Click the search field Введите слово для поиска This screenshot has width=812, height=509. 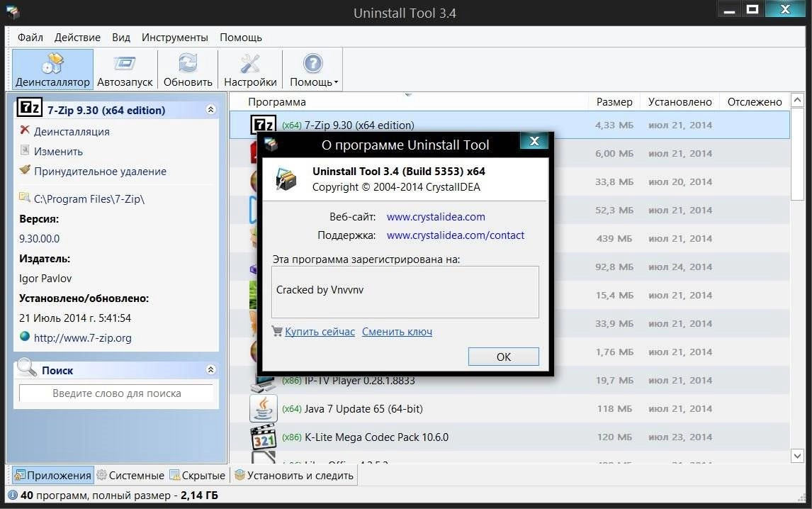coord(116,393)
